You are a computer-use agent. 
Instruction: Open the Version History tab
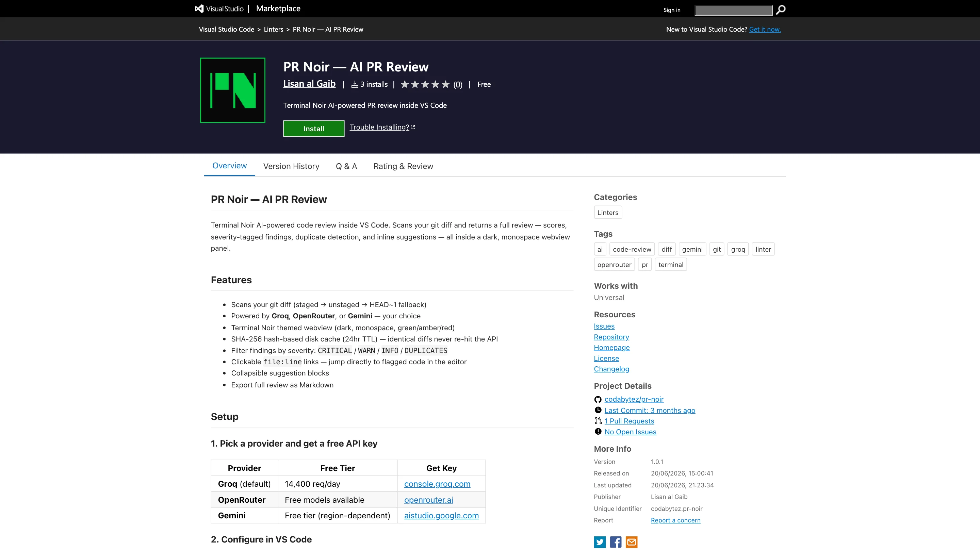click(x=291, y=166)
